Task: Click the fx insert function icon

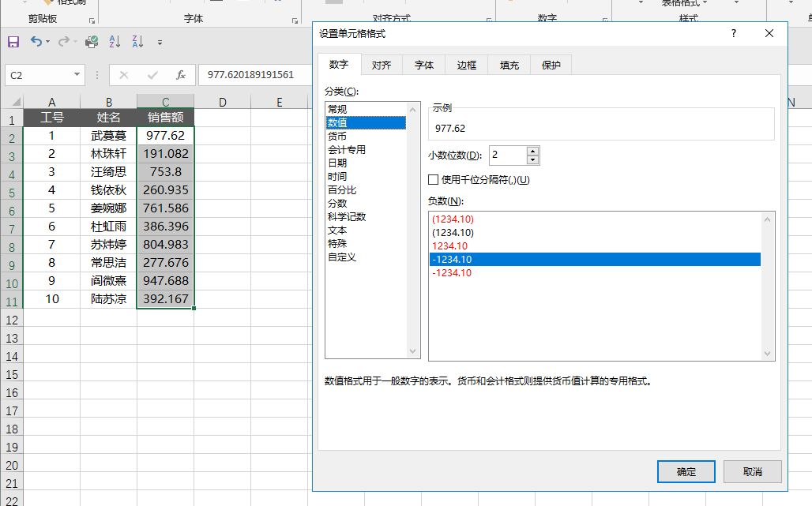Action: [181, 75]
